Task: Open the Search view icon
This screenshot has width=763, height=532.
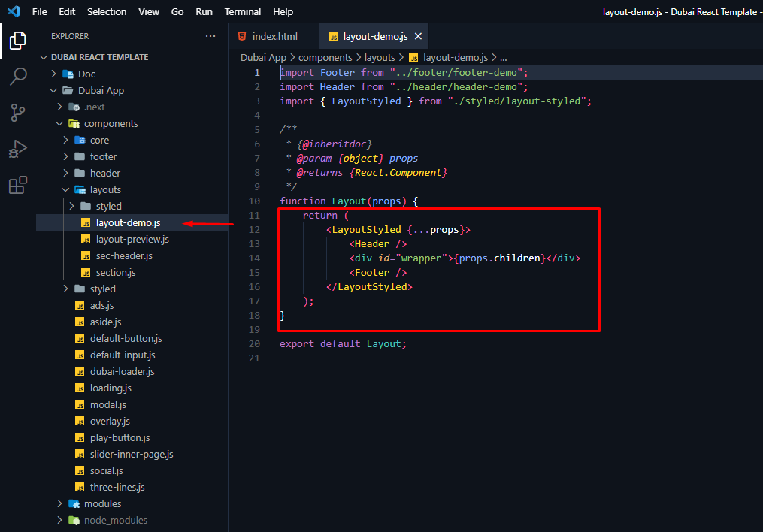Action: tap(17, 77)
